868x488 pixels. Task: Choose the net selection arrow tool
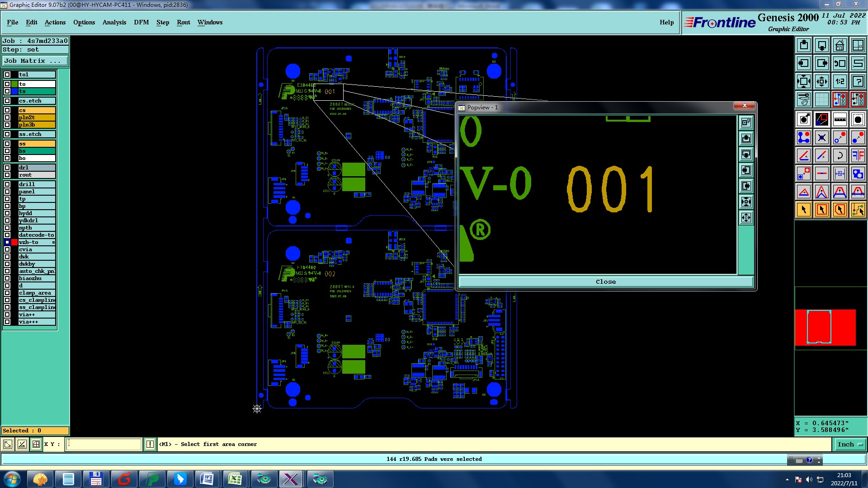(x=858, y=210)
